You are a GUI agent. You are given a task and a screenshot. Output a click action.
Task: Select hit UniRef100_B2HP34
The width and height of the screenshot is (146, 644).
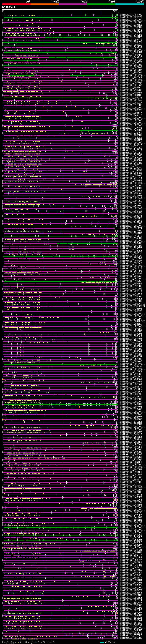tap(131, 550)
